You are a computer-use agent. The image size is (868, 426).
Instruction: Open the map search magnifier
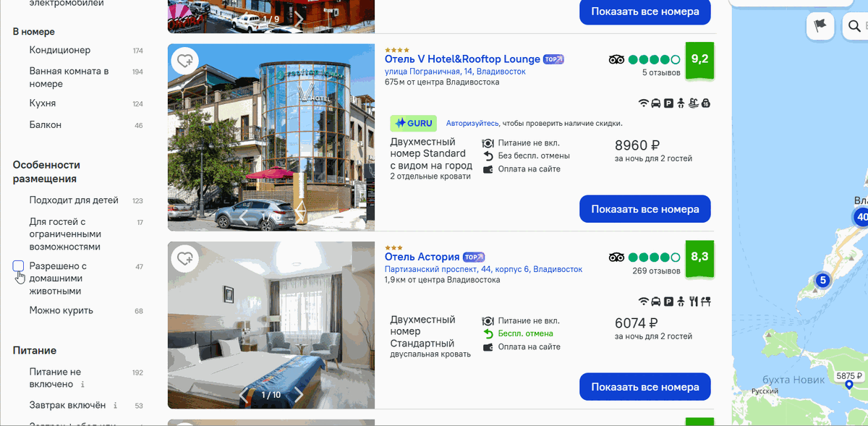click(x=854, y=27)
